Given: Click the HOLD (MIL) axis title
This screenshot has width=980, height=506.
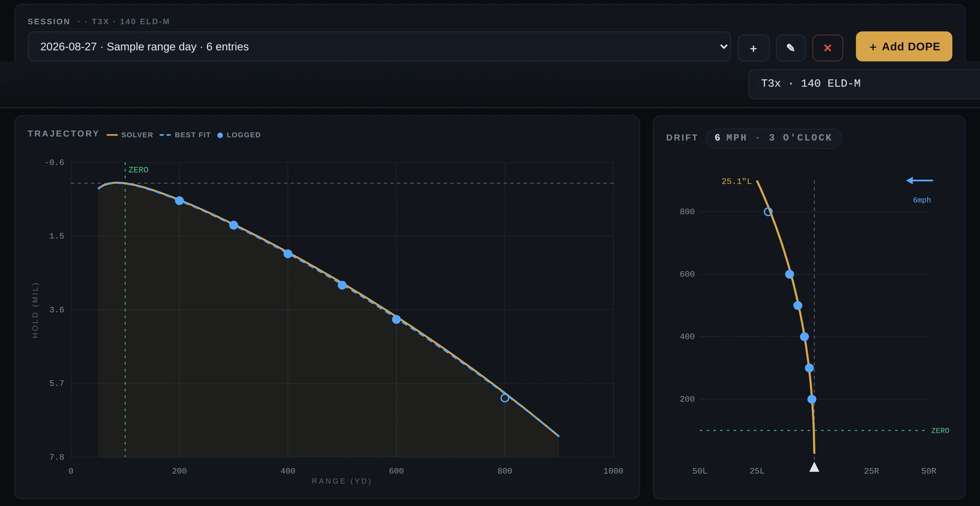Looking at the screenshot, I should (x=35, y=310).
